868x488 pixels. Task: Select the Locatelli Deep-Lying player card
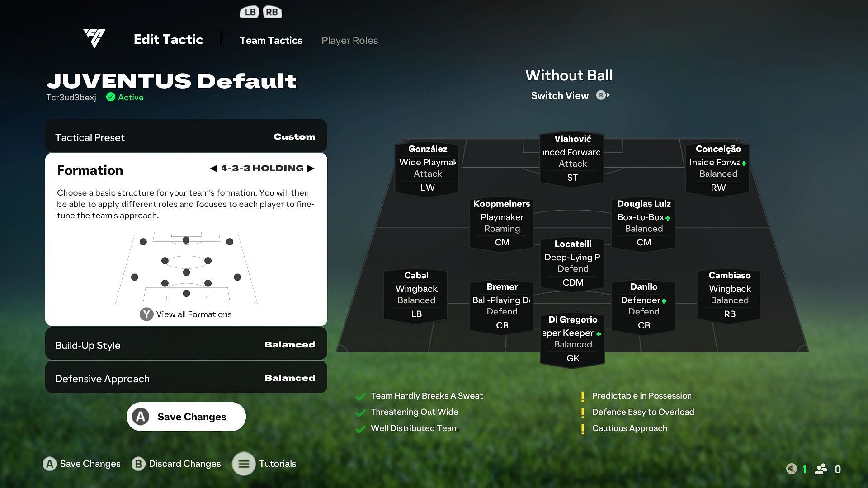click(x=572, y=263)
